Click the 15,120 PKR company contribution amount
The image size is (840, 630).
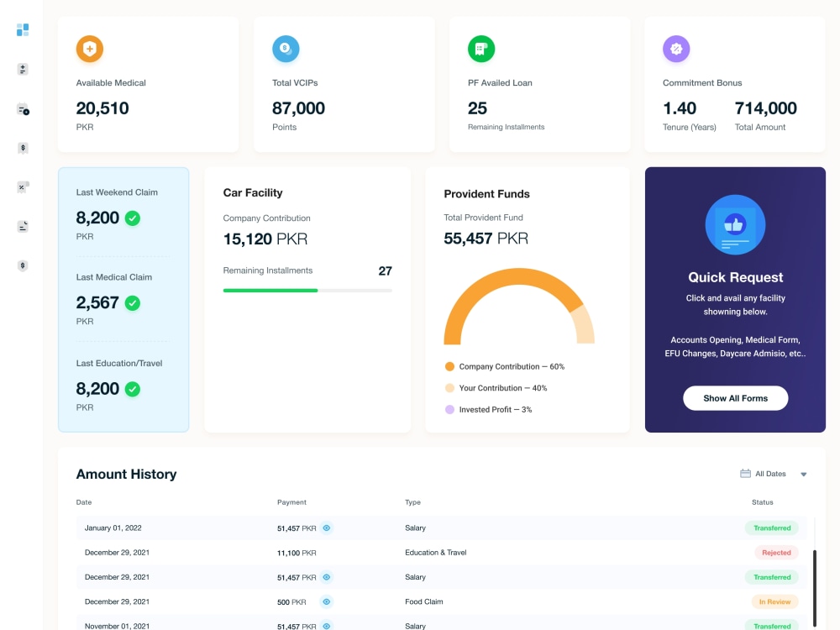coord(265,239)
